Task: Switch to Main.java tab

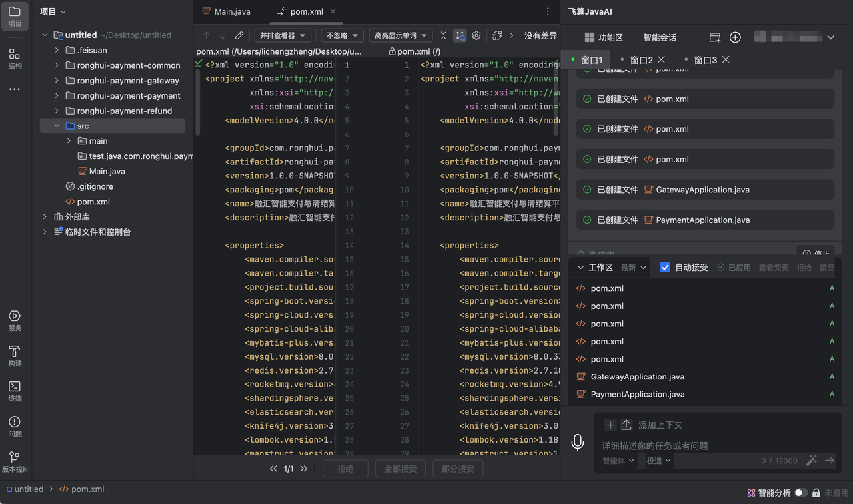Action: point(226,11)
